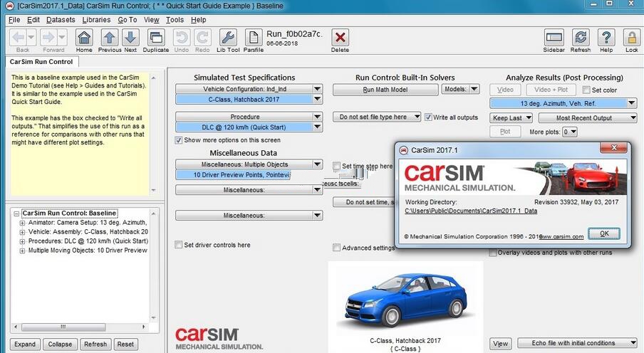The width and height of the screenshot is (644, 353).
Task: Click the Forward arrow toolbar icon
Action: tap(48, 38)
